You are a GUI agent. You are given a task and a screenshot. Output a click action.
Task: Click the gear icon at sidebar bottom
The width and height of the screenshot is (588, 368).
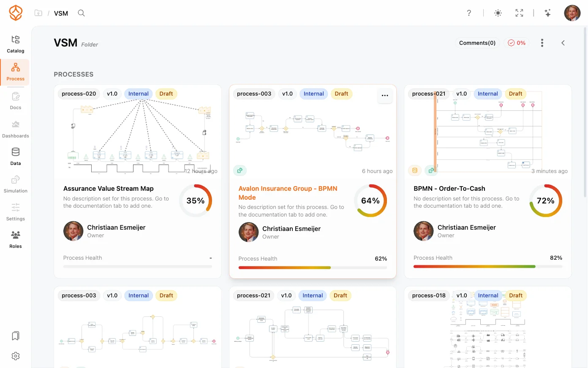coord(16,356)
